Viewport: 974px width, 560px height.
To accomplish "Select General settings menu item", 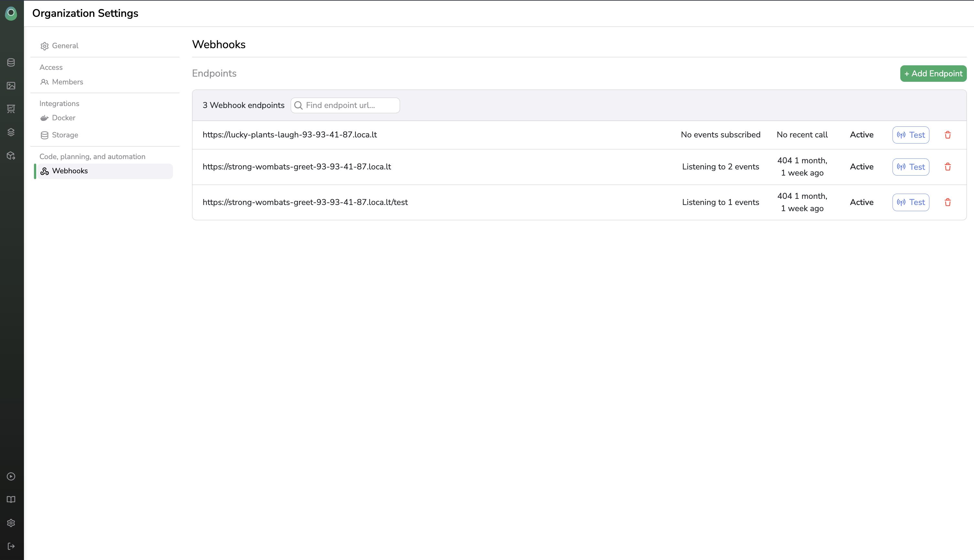I will click(x=65, y=46).
